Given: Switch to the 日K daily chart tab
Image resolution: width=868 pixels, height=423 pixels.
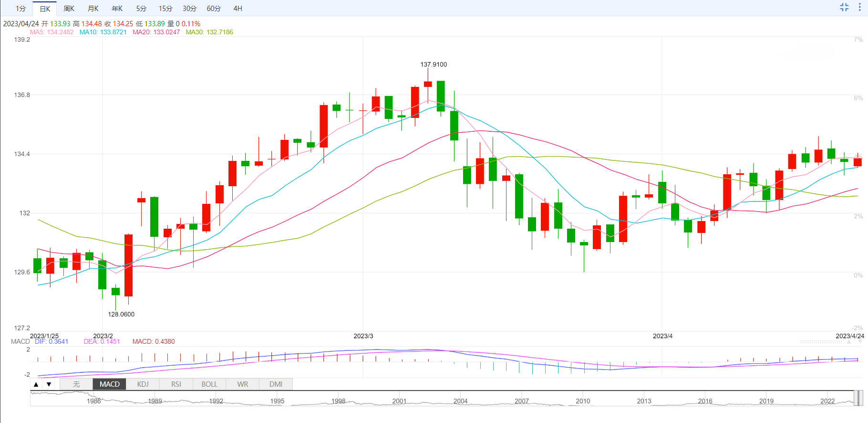Looking at the screenshot, I should [x=45, y=9].
